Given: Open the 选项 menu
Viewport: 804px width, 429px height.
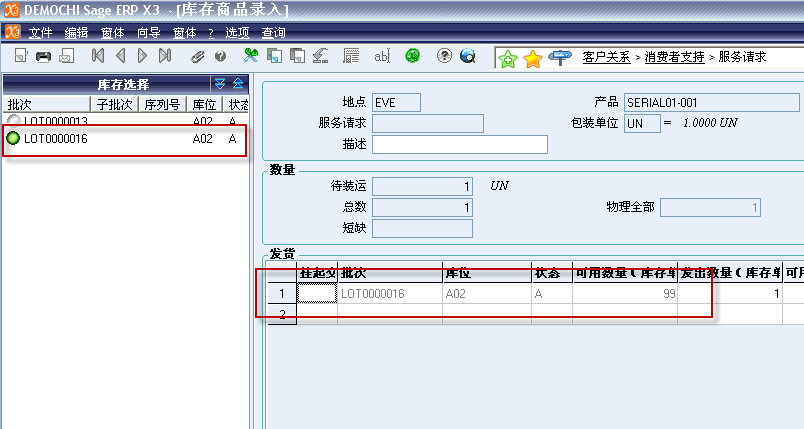Looking at the screenshot, I should (x=237, y=33).
